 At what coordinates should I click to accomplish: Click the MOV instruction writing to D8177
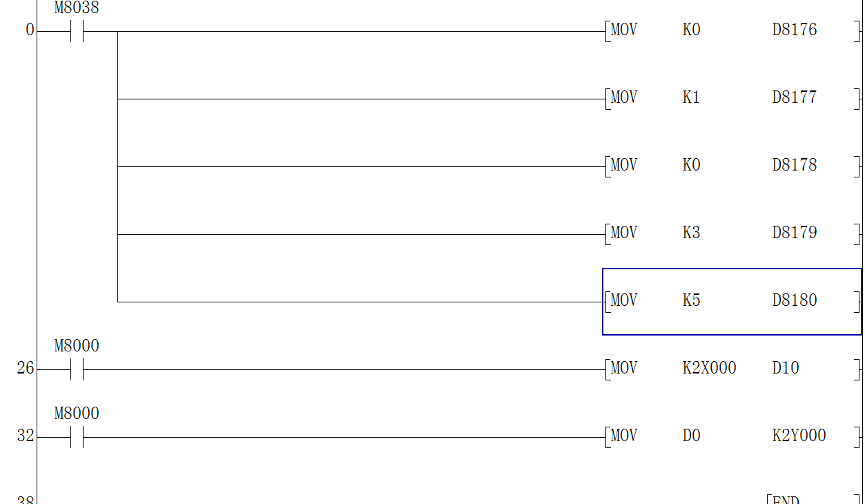click(x=624, y=98)
